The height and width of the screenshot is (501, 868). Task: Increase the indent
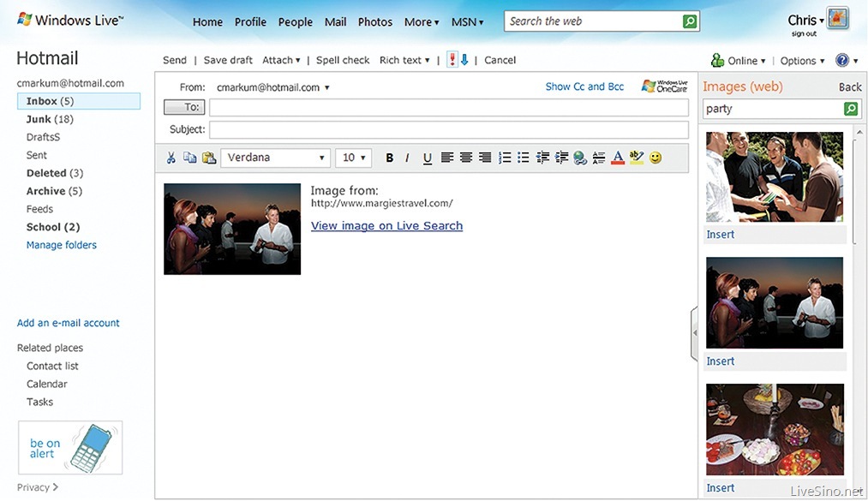pos(561,158)
